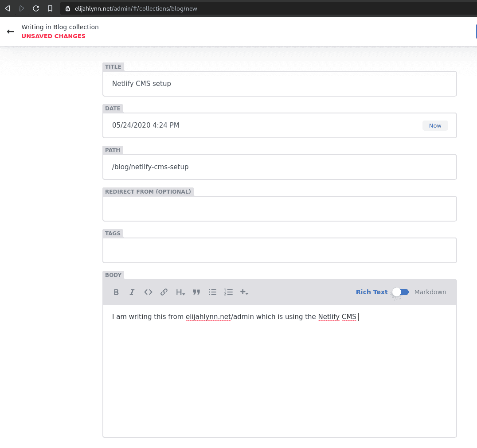Add a blockquote with the quote icon
477x448 pixels.
(196, 292)
